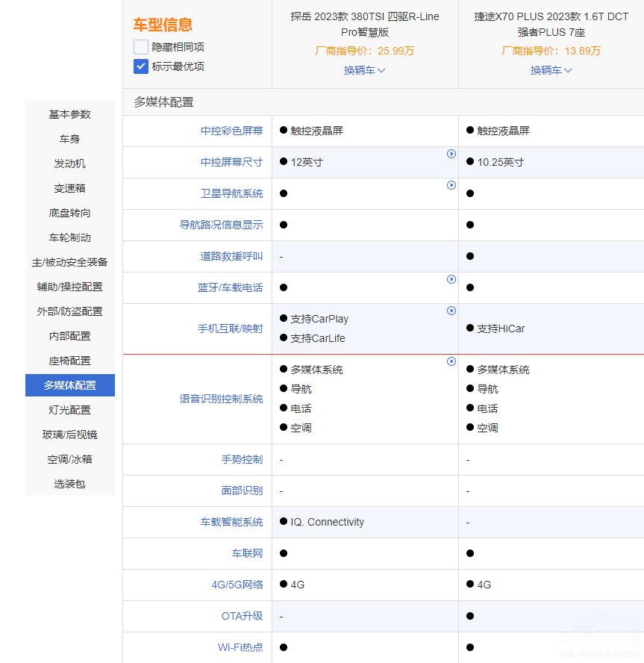Image resolution: width=644 pixels, height=663 pixels.
Task: Play the video for 中控屏幕尺寸 row
Action: [451, 155]
